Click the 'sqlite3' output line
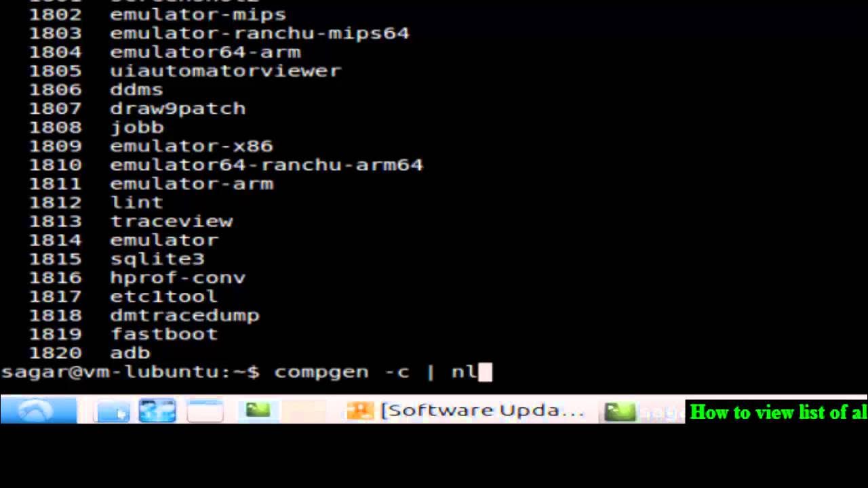 point(117,259)
